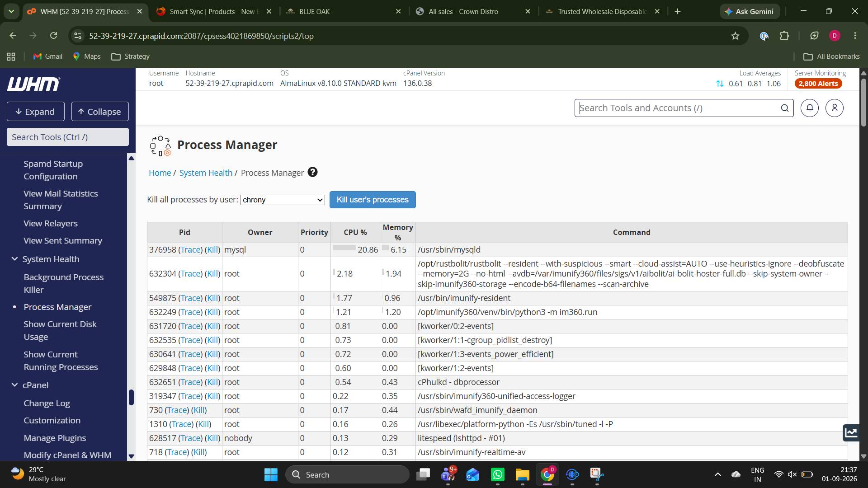
Task: Click the WHM logo
Action: pos(33,84)
